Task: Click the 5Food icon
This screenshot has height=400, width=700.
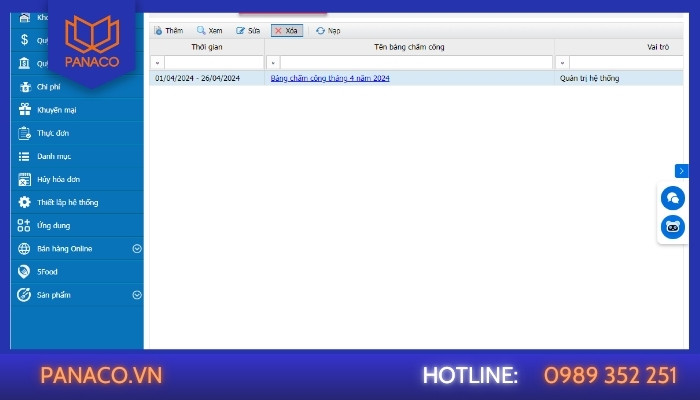Action: 24,271
